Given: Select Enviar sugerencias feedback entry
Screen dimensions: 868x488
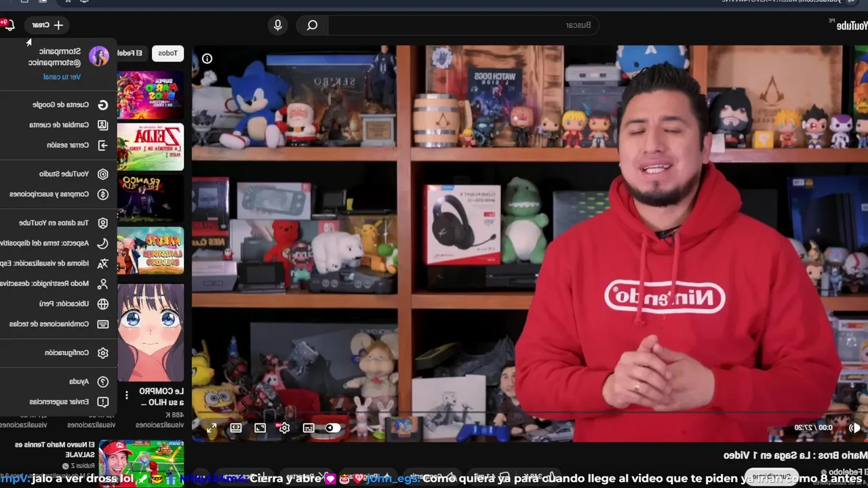Looking at the screenshot, I should 58,402.
